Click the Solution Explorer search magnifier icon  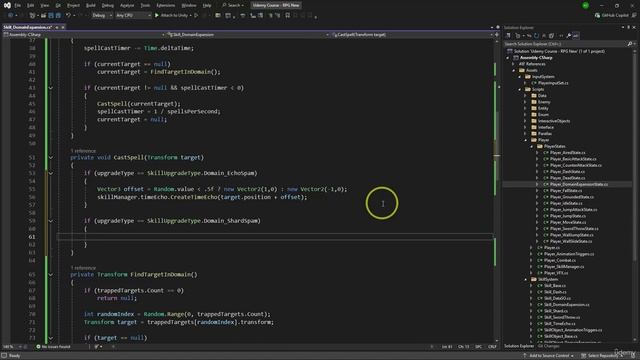click(629, 44)
